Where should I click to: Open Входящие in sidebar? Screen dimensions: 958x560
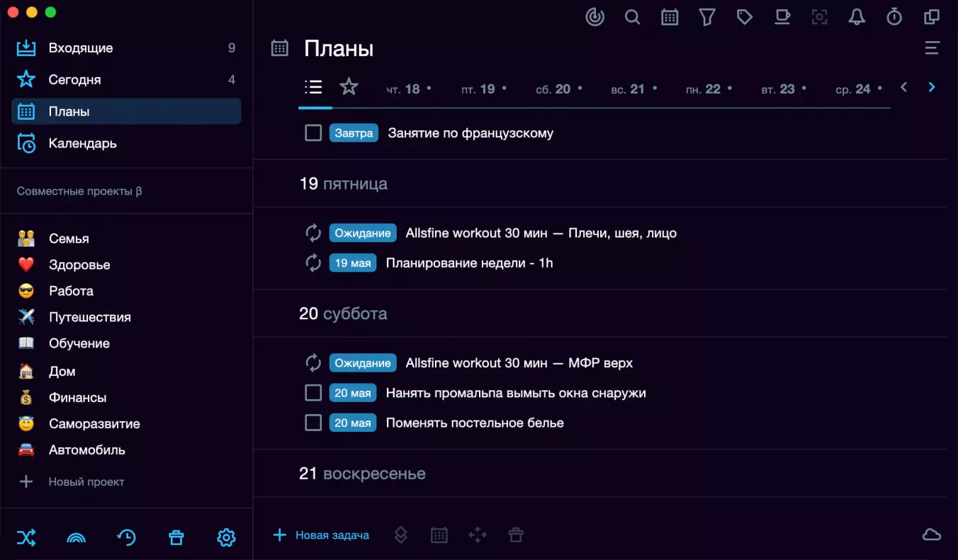[126, 48]
